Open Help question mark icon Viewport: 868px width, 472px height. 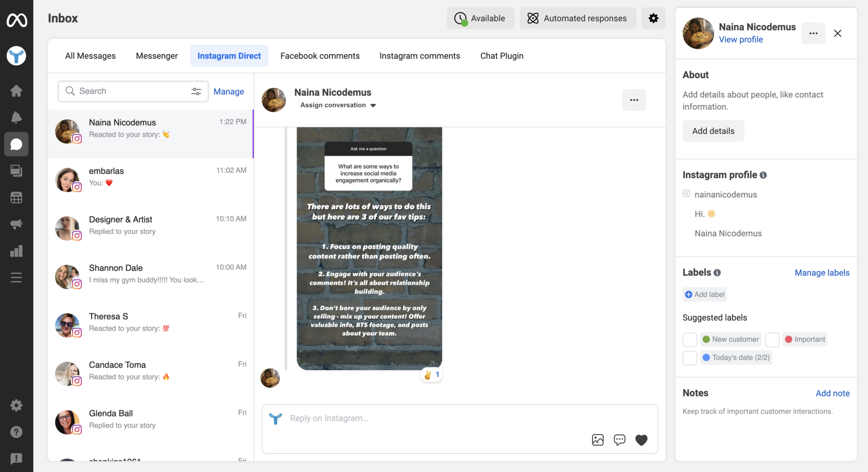17,432
